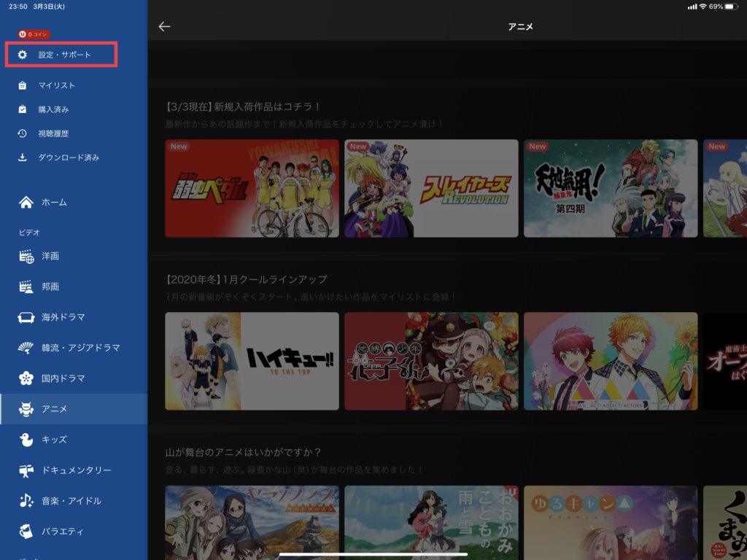Click the 邦画 clapperboard icon
The image size is (747, 560).
(x=26, y=287)
